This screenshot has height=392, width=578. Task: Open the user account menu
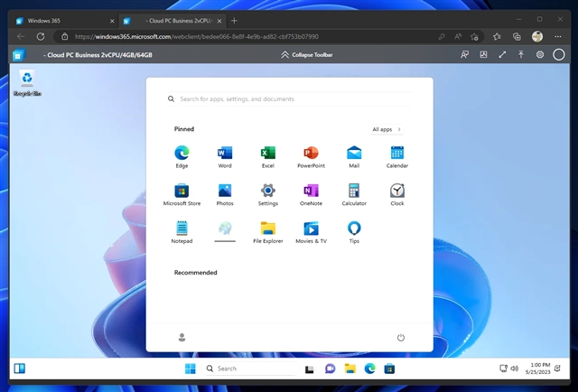182,338
